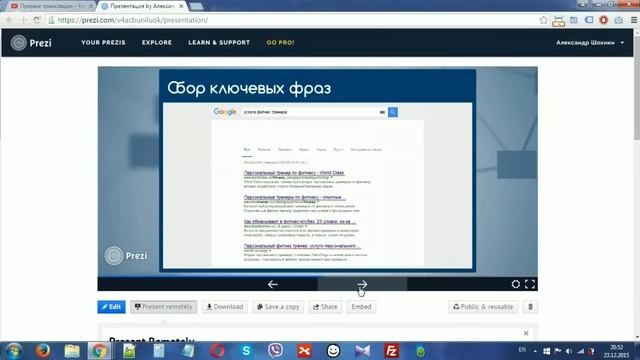The height and width of the screenshot is (360, 640).
Task: Go to previous slide with left arrow
Action: pyautogui.click(x=273, y=284)
